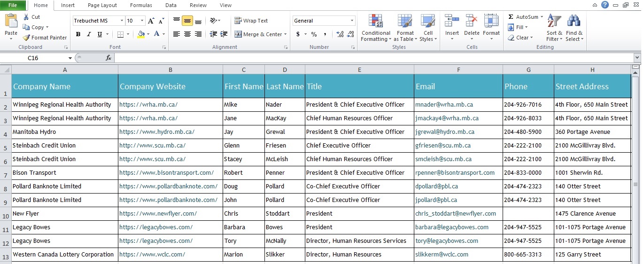Screen dimensions: 644x264
Task: Click email barbara@legacybowes.com
Action: pos(452,227)
